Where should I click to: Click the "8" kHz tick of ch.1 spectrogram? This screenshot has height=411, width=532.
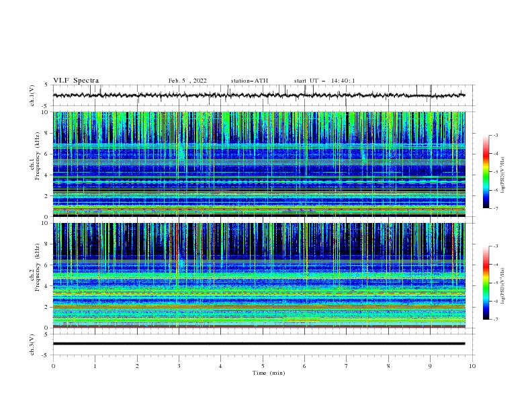pyautogui.click(x=48, y=133)
